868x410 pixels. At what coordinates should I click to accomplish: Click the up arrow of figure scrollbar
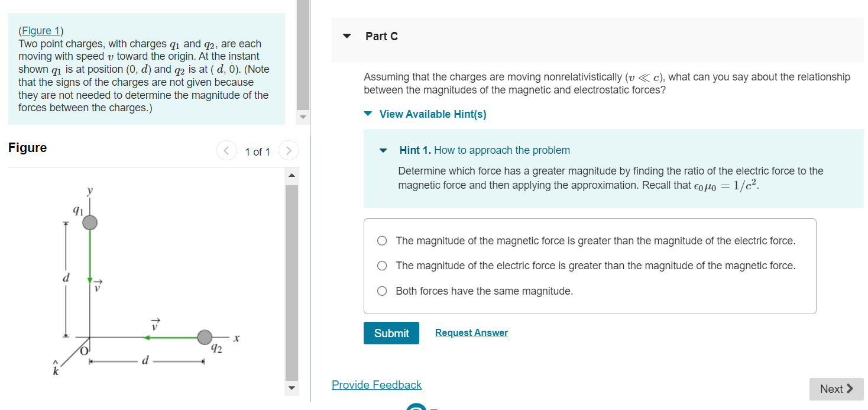(292, 174)
